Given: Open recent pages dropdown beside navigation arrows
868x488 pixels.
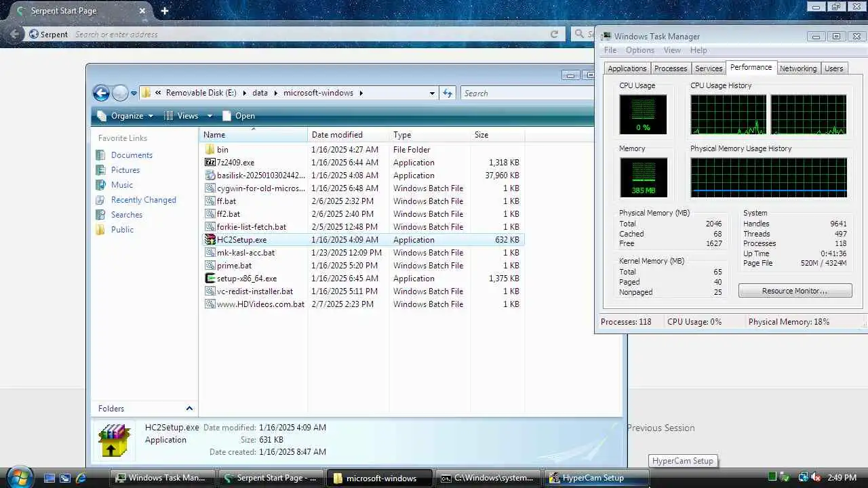Looking at the screenshot, I should (x=134, y=94).
